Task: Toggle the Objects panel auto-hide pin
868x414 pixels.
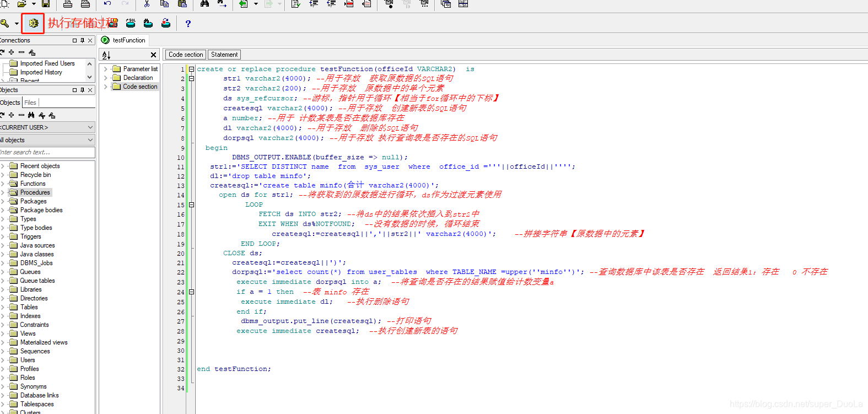Action: pyautogui.click(x=82, y=90)
